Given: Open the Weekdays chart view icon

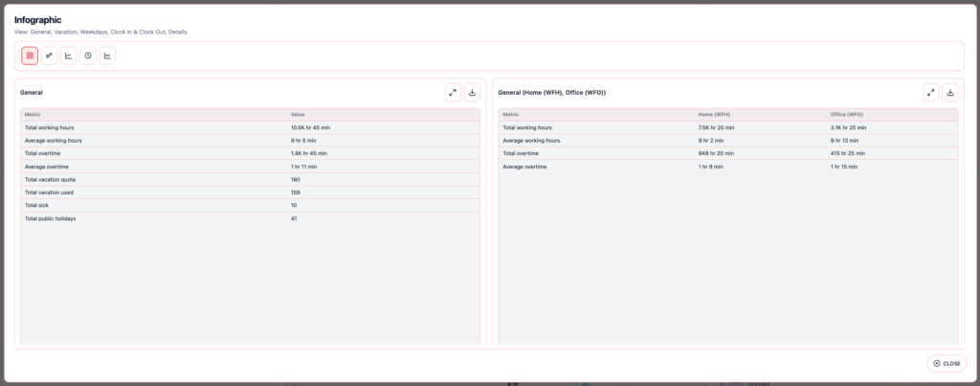Looking at the screenshot, I should click(68, 56).
